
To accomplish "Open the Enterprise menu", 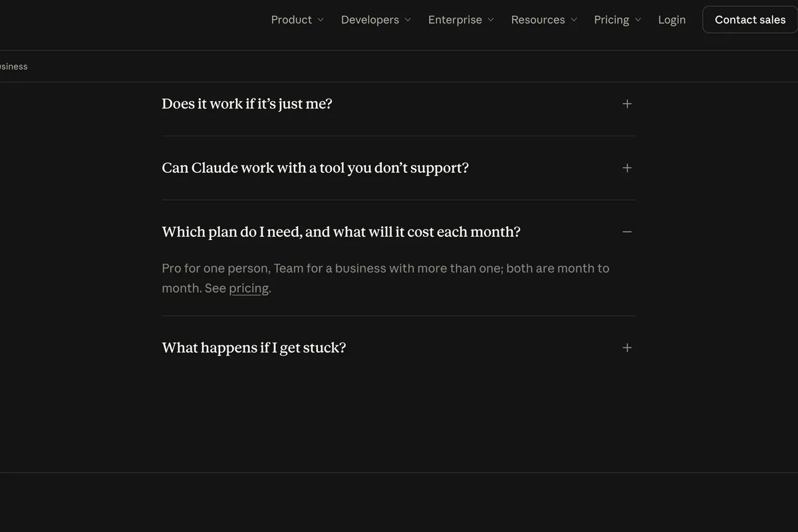I will pos(461,20).
